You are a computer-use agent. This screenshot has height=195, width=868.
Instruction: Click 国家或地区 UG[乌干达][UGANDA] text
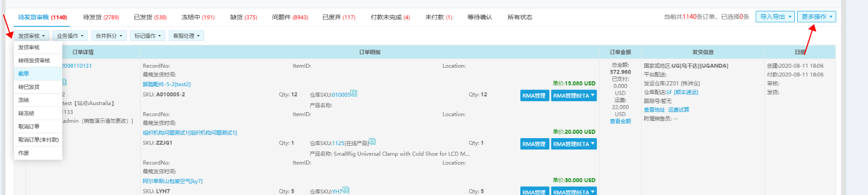(686, 66)
